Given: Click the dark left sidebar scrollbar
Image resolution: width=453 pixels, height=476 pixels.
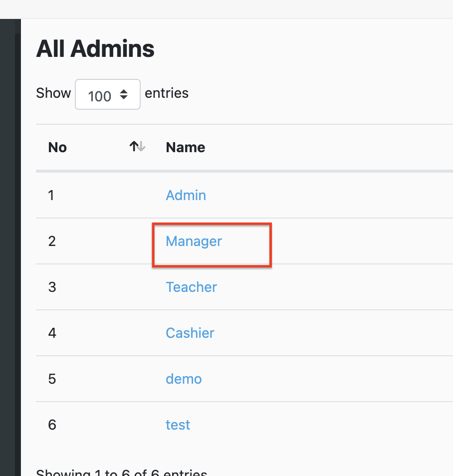Looking at the screenshot, I should pos(18,254).
